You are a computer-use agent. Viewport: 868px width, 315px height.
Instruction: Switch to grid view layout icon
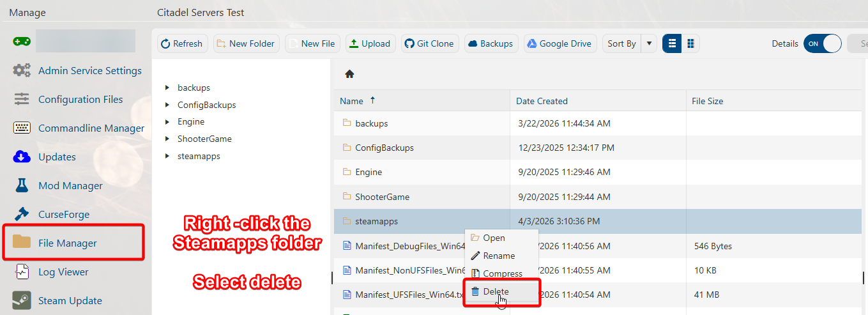[x=690, y=43]
